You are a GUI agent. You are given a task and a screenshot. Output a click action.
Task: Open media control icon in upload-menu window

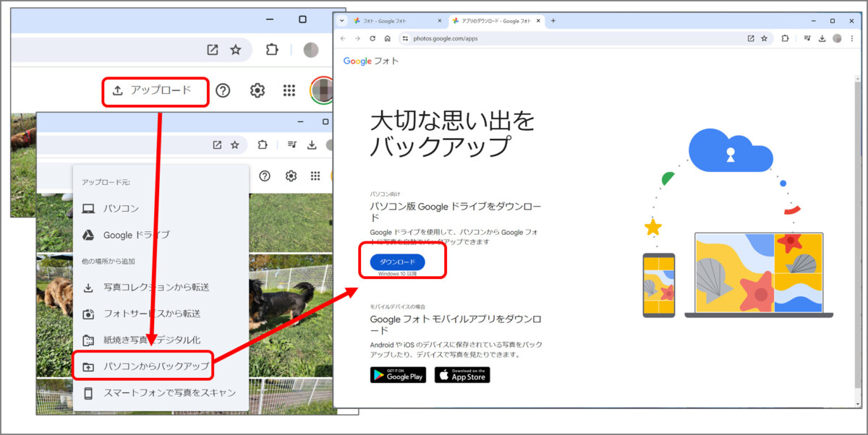(292, 145)
